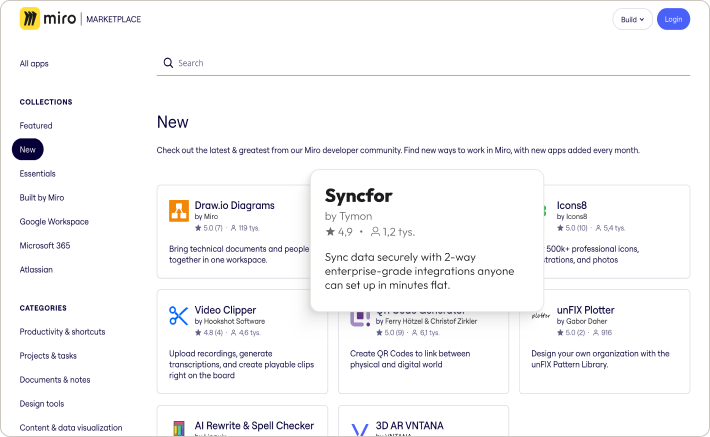
Task: Open the Productivity & shortcuts category
Action: click(x=62, y=332)
